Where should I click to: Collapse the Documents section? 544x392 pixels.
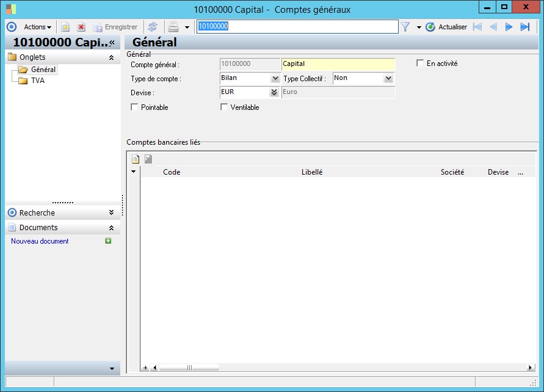[111, 228]
